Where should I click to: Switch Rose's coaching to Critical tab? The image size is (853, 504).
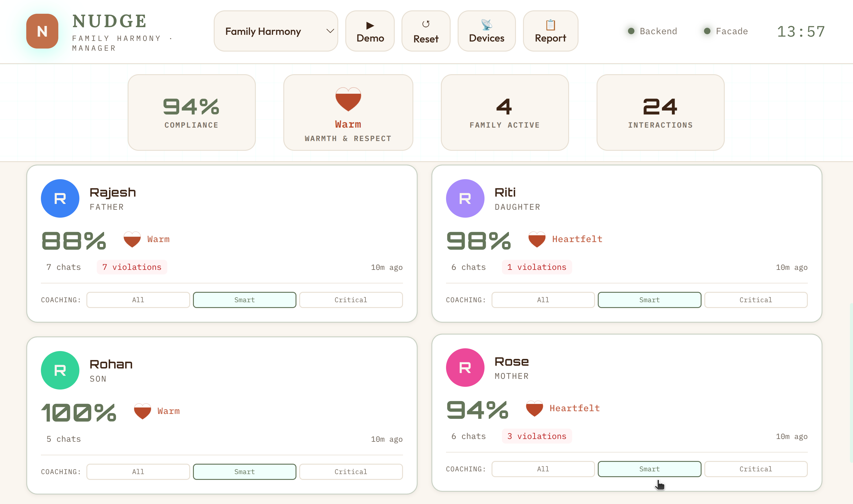756,469
